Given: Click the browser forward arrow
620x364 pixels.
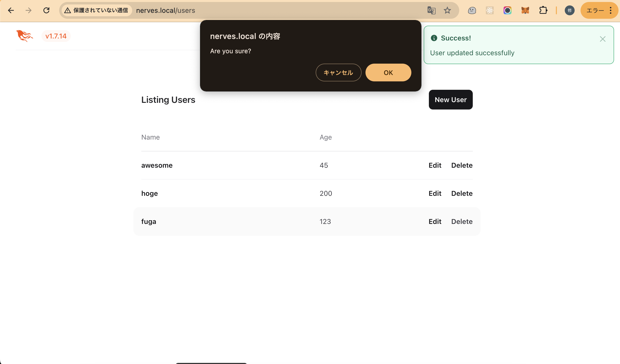Looking at the screenshot, I should (x=29, y=10).
